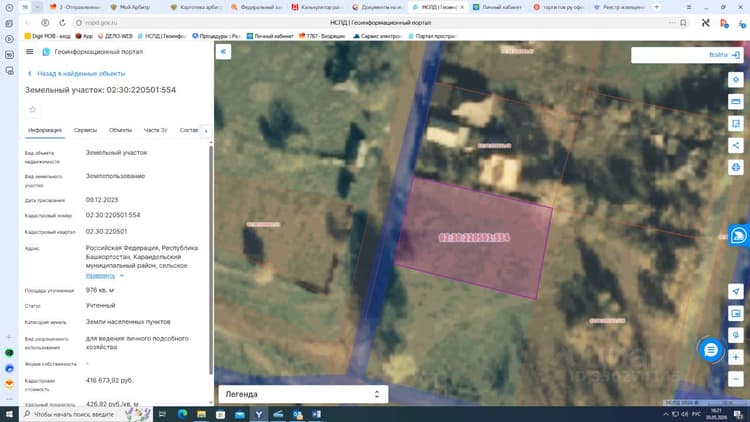Screen dimensions: 750x422
Task: Collapse the left info panel with double-chevron button
Action: click(223, 52)
